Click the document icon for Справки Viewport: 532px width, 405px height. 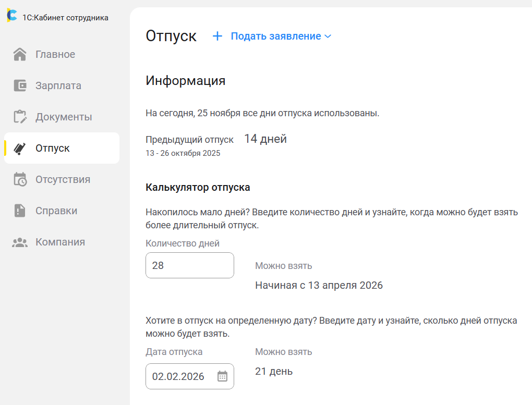[x=20, y=211]
